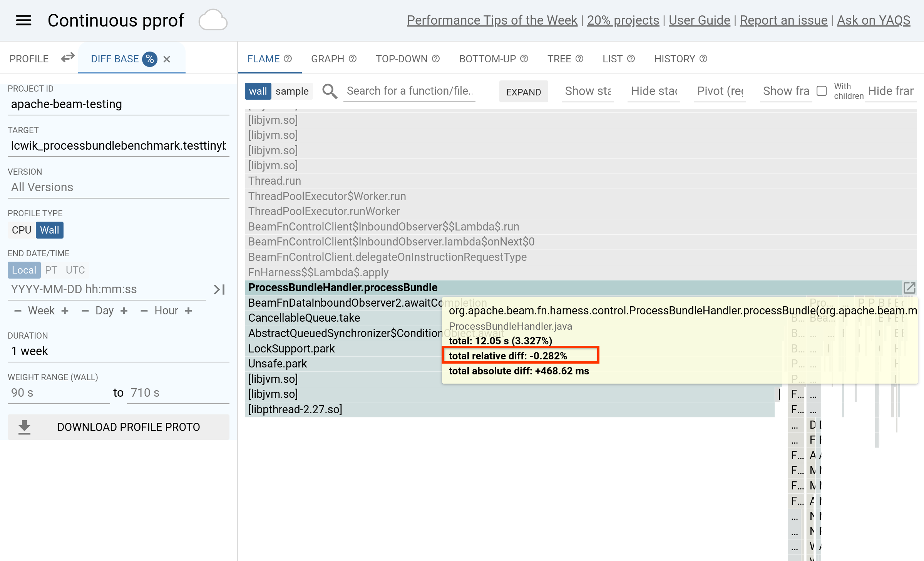Image resolution: width=924 pixels, height=561 pixels.
Task: Enable the With children checkbox
Action: point(822,91)
